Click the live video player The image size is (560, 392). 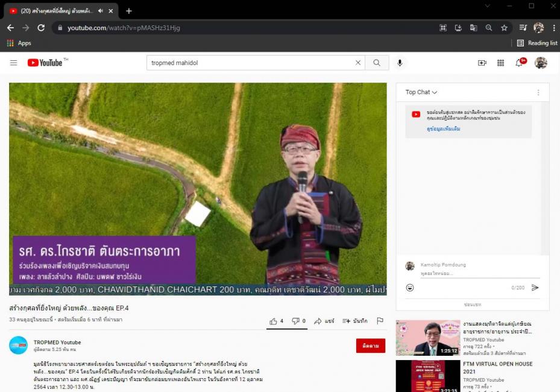(x=198, y=189)
